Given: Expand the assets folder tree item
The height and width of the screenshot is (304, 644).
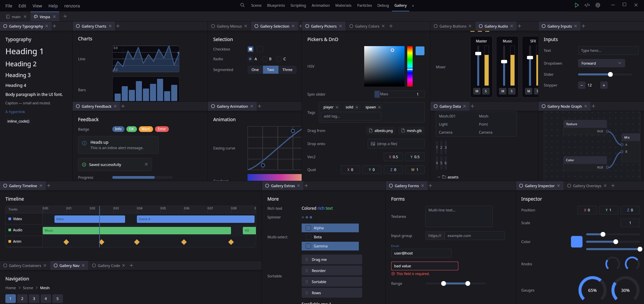Looking at the screenshot, I should pos(439,177).
